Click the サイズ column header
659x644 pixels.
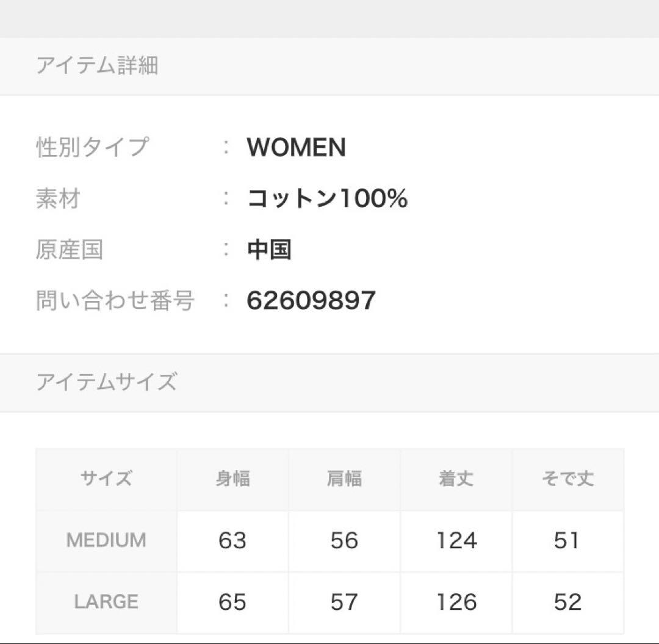point(106,479)
